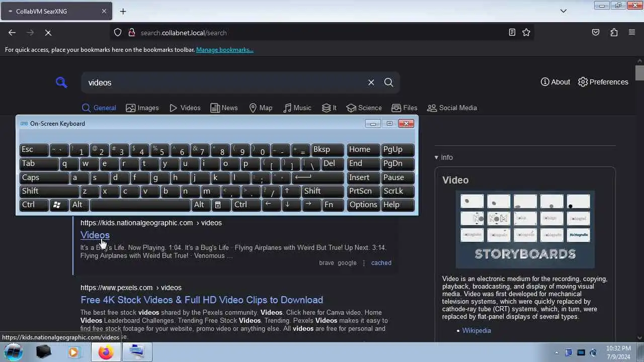The width and height of the screenshot is (644, 362).
Task: Open the Wikipedia link in infobox
Action: 476,330
